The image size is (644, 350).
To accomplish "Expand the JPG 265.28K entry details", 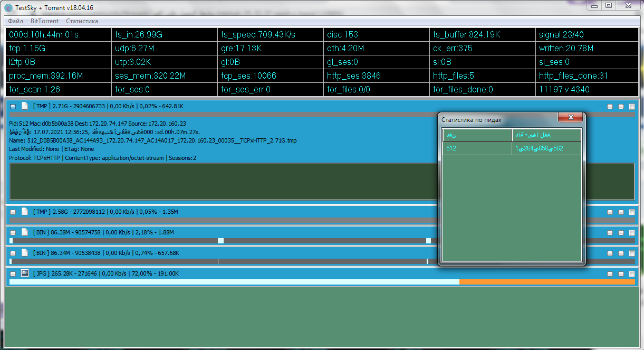I will coord(13,274).
